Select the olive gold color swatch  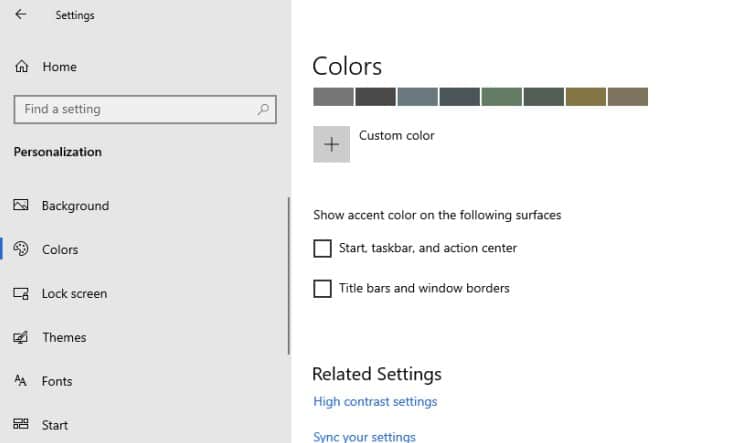point(585,97)
